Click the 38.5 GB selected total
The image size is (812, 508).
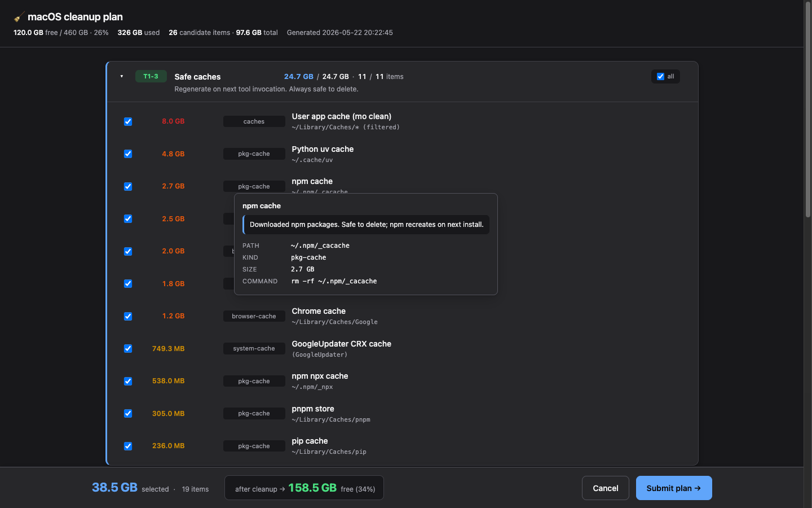[x=114, y=488]
